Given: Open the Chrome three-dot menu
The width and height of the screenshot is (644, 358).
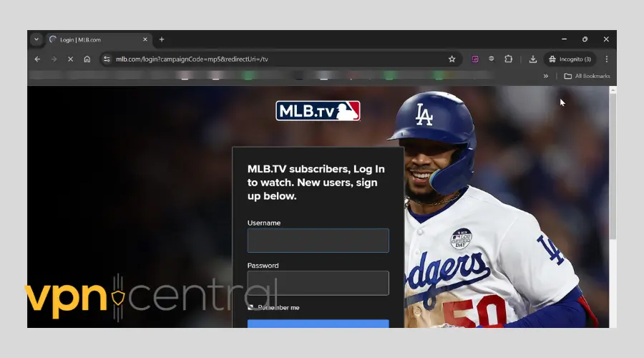Looking at the screenshot, I should (x=607, y=59).
